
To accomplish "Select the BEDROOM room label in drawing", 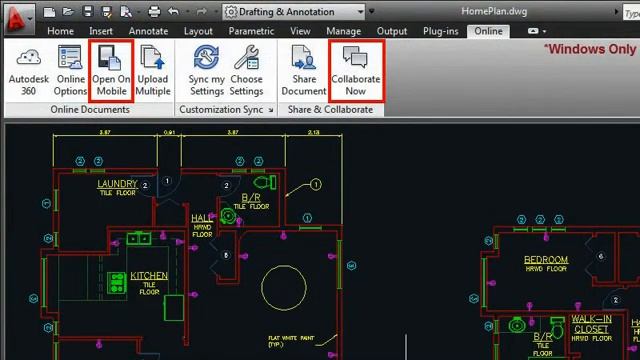I will click(546, 260).
